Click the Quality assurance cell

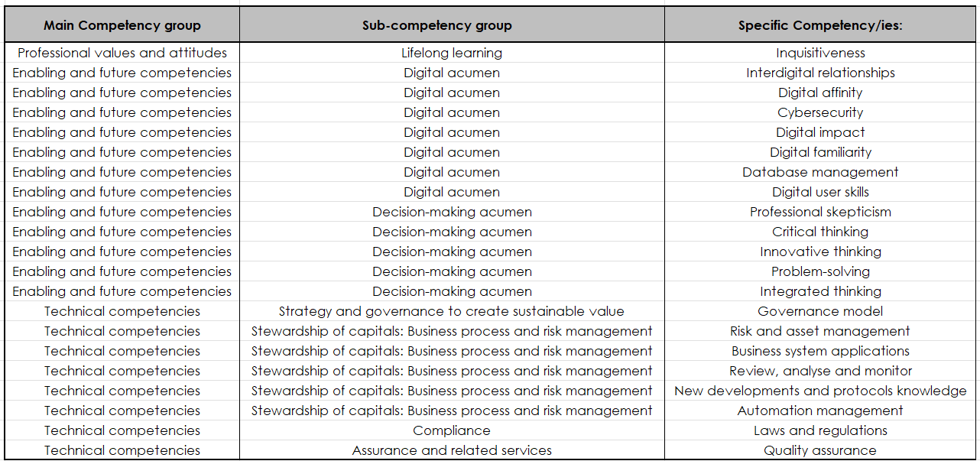(x=820, y=450)
